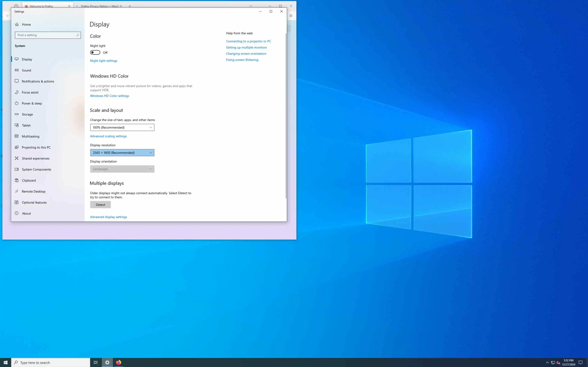588x367 pixels.
Task: Select Multitasking in the sidebar
Action: (x=30, y=136)
